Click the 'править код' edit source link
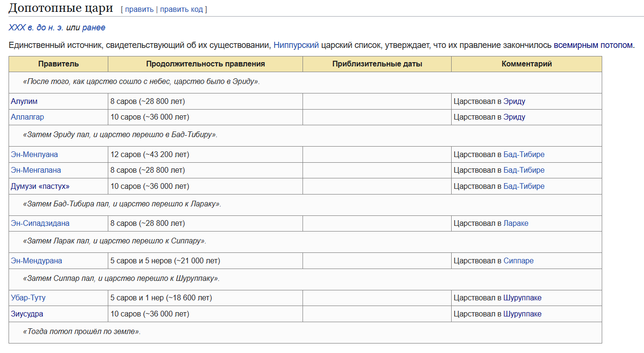The image size is (644, 353). tap(181, 9)
